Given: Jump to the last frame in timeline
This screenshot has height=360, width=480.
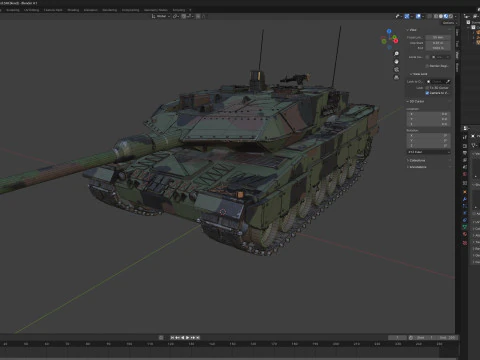Looking at the screenshot, I should 198,337.
